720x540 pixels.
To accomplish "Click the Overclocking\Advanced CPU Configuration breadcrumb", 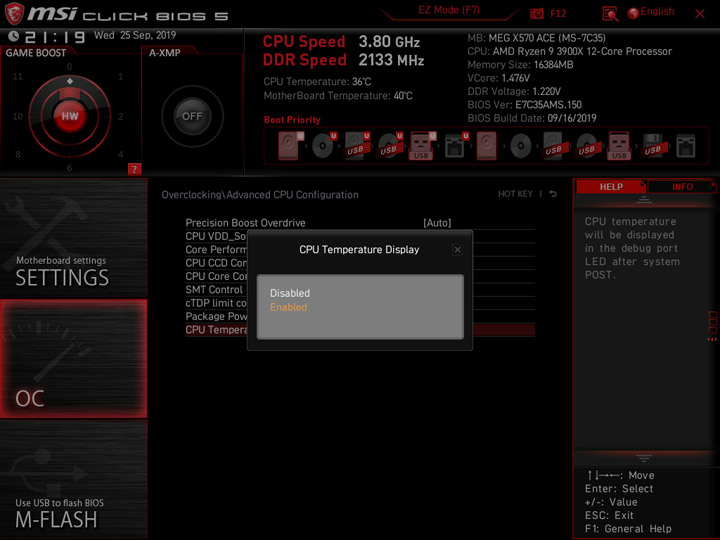I will coord(260,195).
